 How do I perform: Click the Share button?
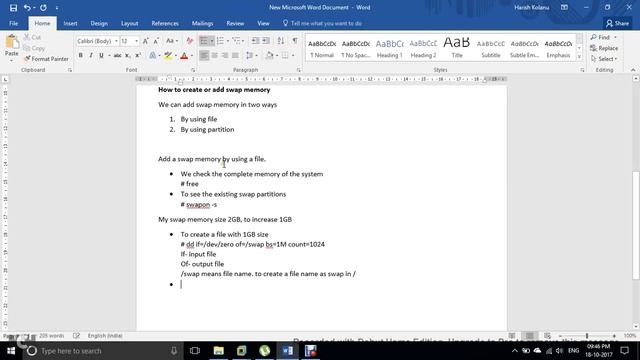click(618, 24)
